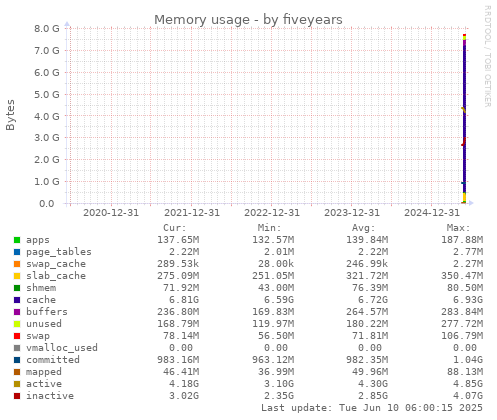Click the 2024-12-31 x-axis date label

click(432, 213)
